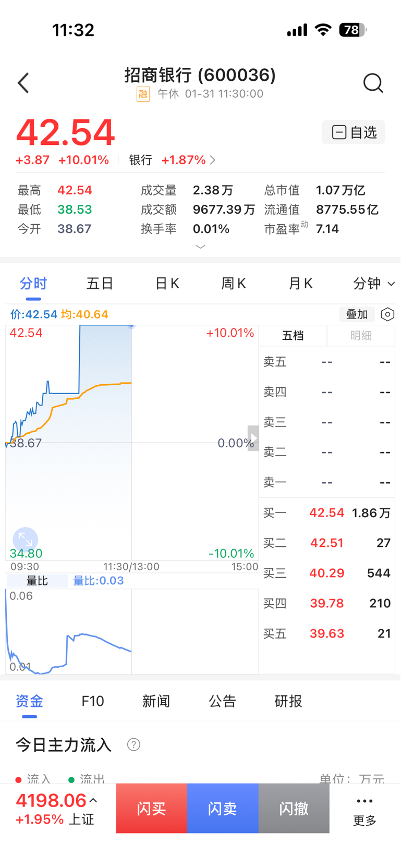Tap the 融 margin badge icon
The width and height of the screenshot is (401, 868).
(x=143, y=94)
